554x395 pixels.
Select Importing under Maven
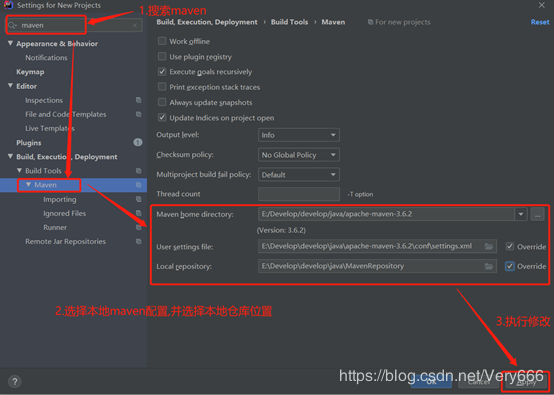[x=60, y=200]
